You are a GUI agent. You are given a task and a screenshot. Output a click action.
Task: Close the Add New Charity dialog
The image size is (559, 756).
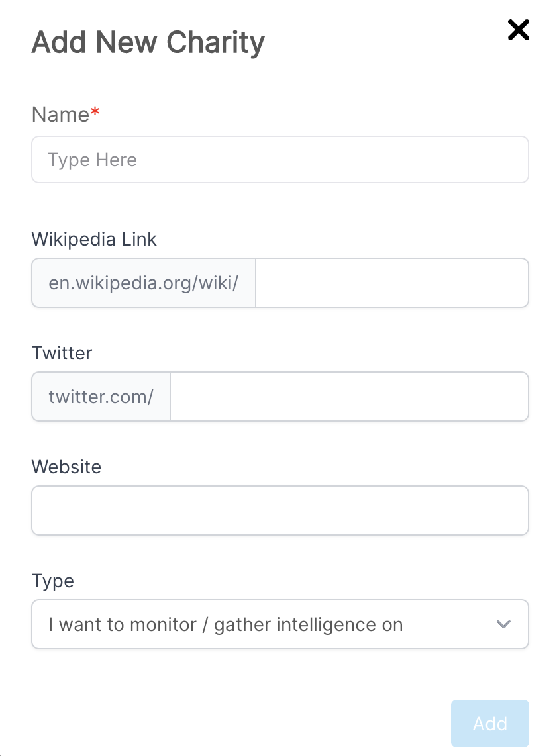[x=518, y=30]
